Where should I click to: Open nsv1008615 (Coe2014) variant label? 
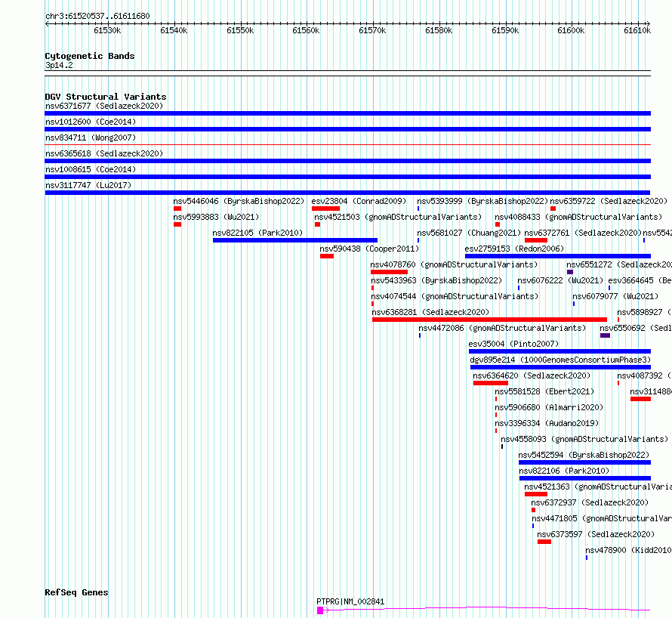tap(91, 169)
